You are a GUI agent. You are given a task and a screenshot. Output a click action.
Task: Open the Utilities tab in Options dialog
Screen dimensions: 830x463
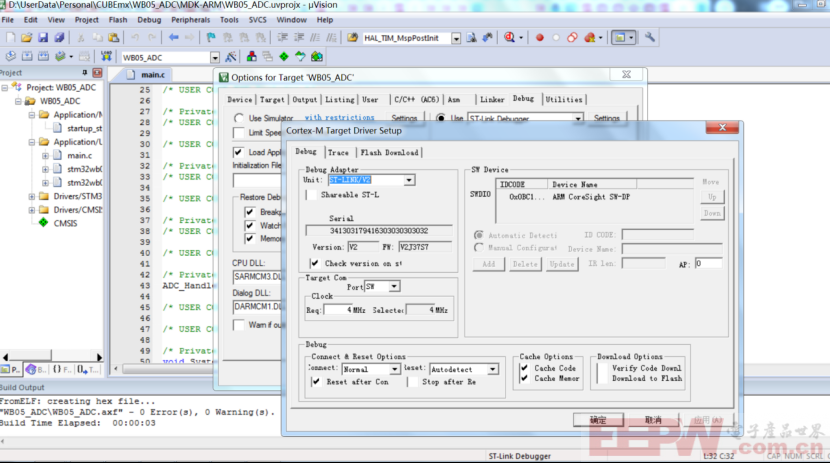pos(564,99)
